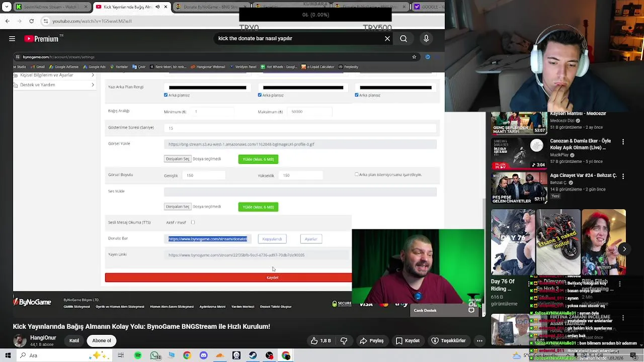Mute the YouTube tab via its speaker icon
Image resolution: width=644 pixels, height=362 pixels.
[157, 7]
